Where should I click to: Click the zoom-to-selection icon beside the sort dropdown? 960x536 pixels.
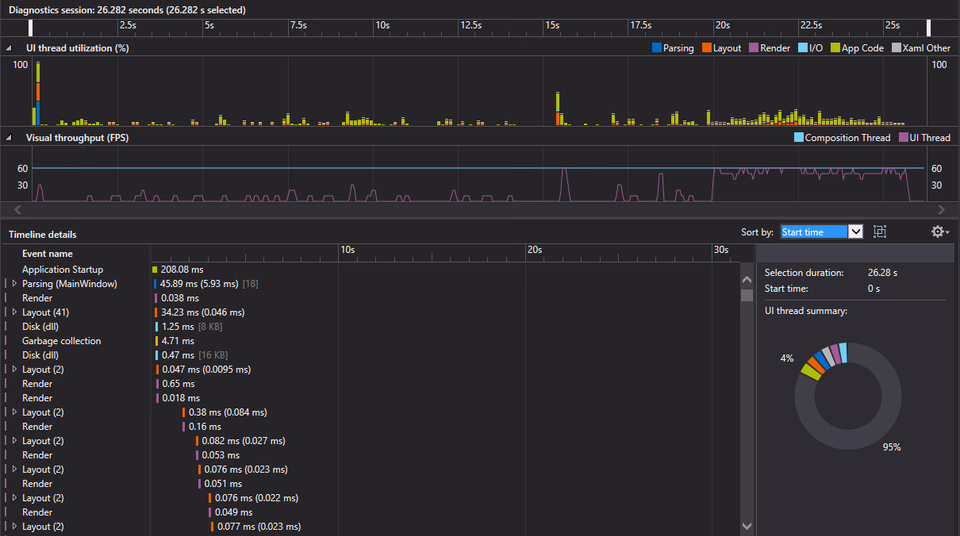pos(880,232)
